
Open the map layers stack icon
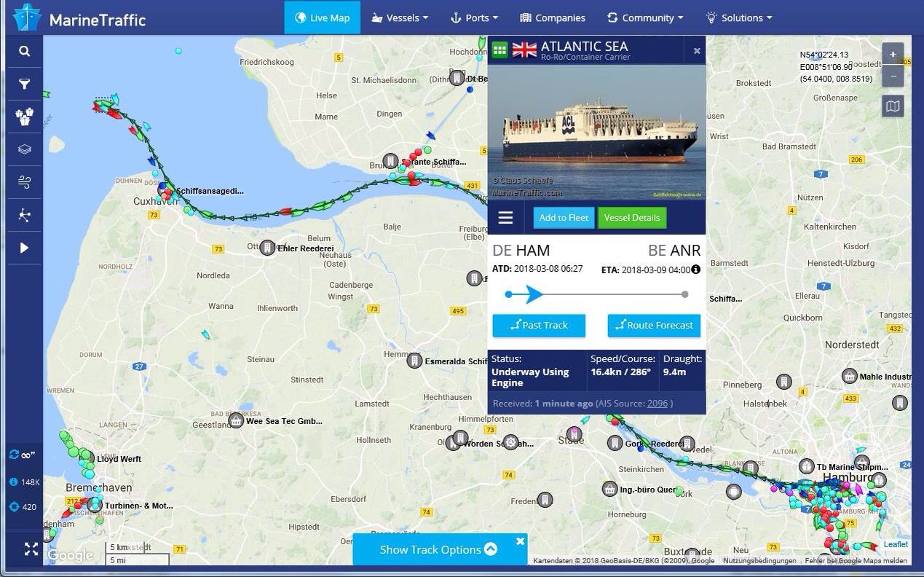[x=24, y=150]
